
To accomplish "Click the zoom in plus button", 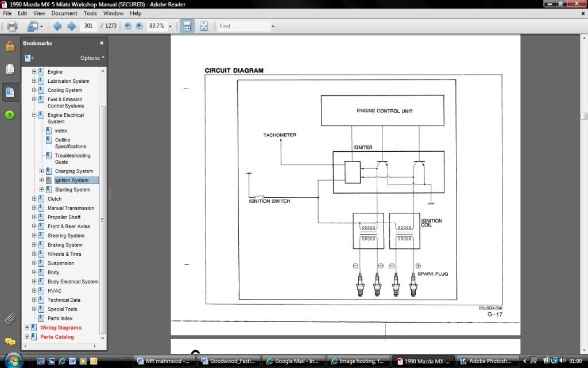I will (x=139, y=26).
